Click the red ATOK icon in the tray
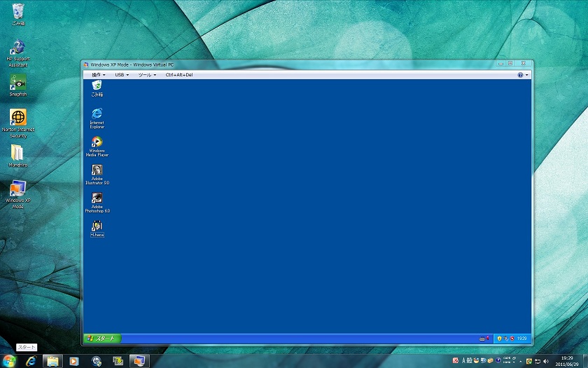 coord(456,360)
